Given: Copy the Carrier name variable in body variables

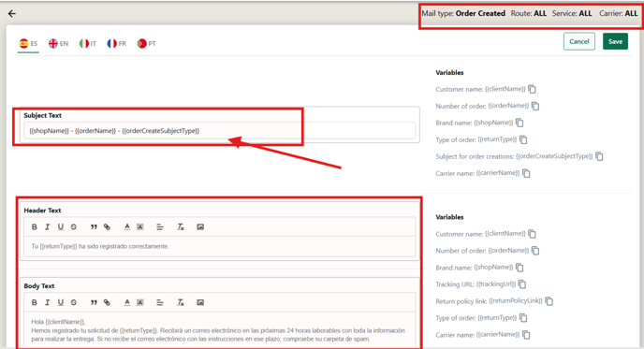Looking at the screenshot, I should 526,335.
